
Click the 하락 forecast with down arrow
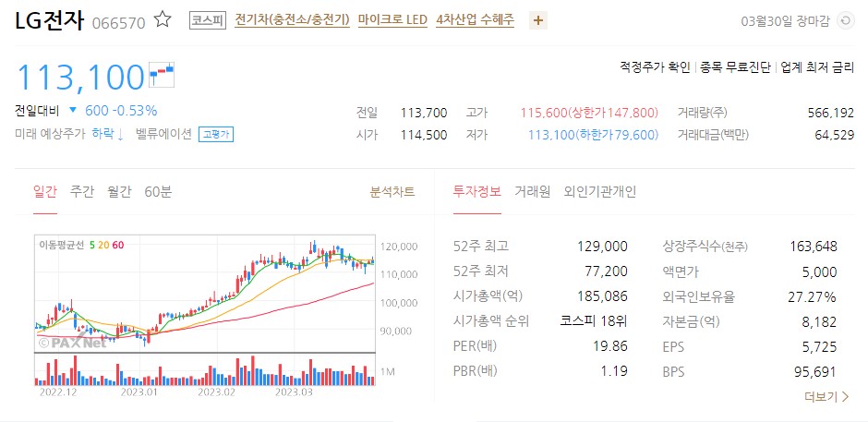click(x=108, y=134)
